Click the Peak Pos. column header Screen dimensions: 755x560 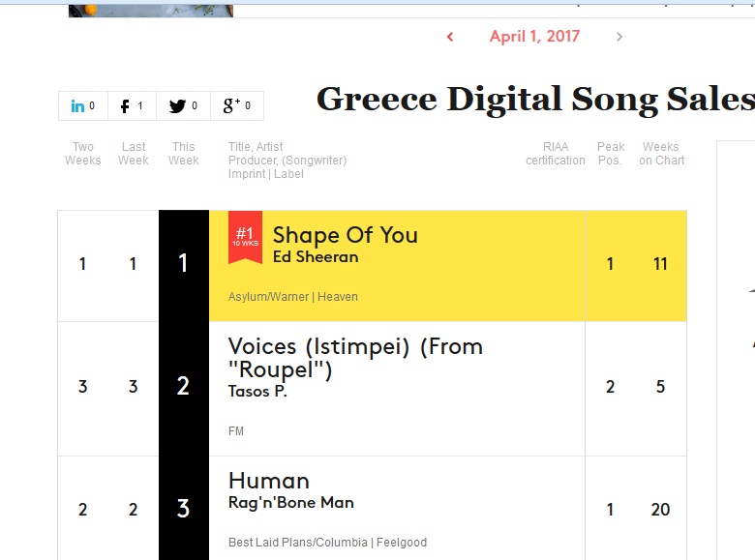(x=610, y=154)
